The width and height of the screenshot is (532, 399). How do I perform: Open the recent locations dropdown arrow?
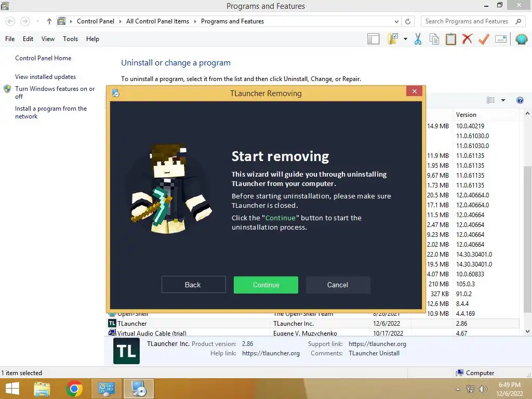point(37,21)
